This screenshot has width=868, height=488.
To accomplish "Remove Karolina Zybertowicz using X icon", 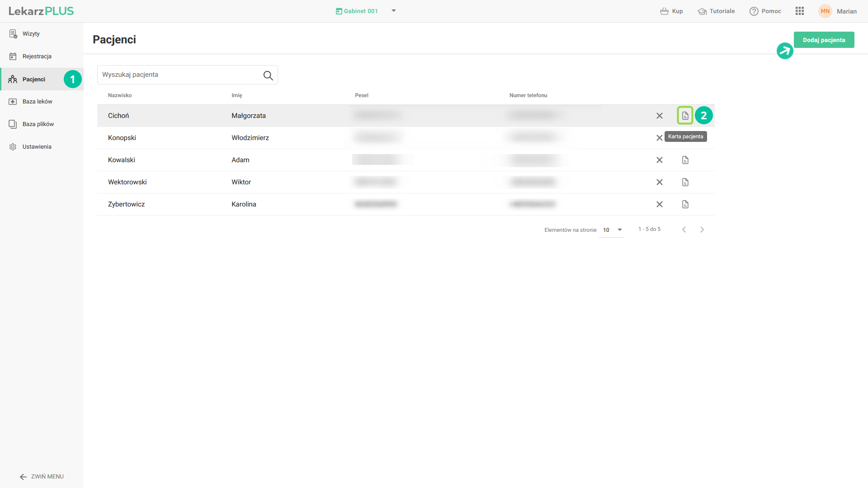I will (659, 204).
